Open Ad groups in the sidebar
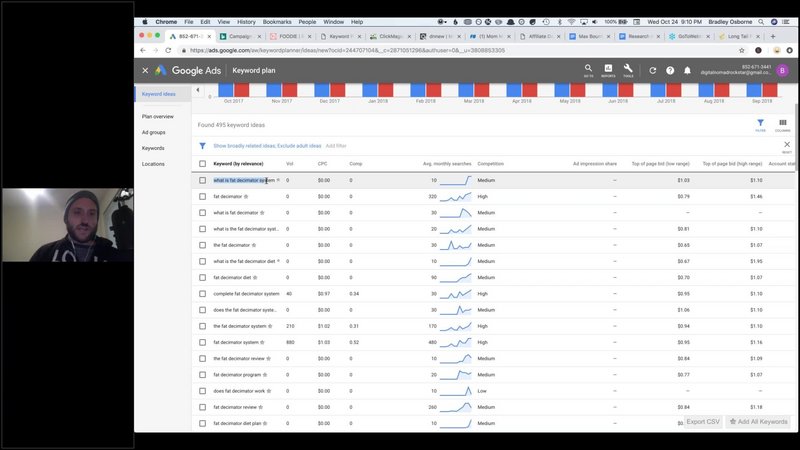 coord(154,133)
